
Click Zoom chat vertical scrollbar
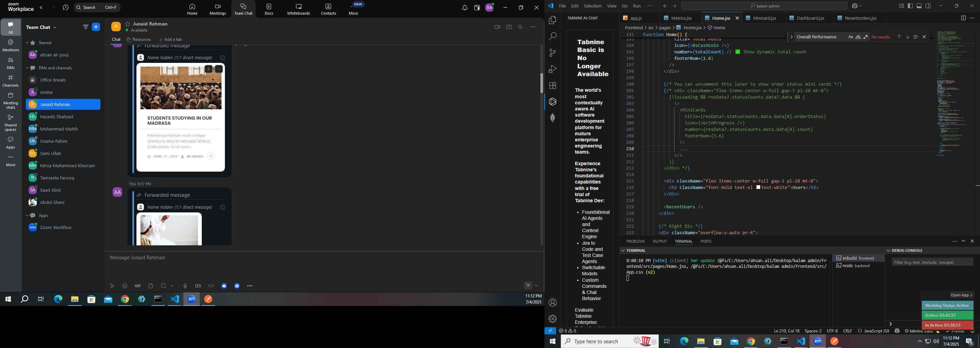click(541, 83)
